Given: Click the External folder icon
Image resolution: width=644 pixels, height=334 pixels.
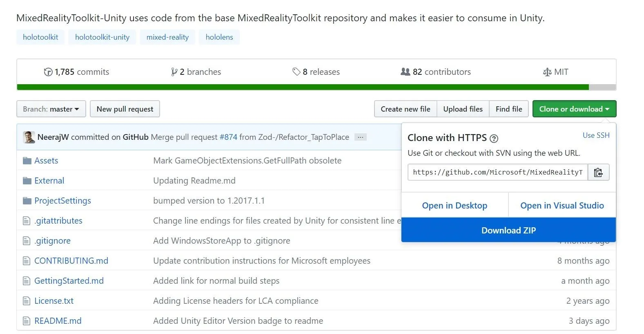Looking at the screenshot, I should [27, 181].
